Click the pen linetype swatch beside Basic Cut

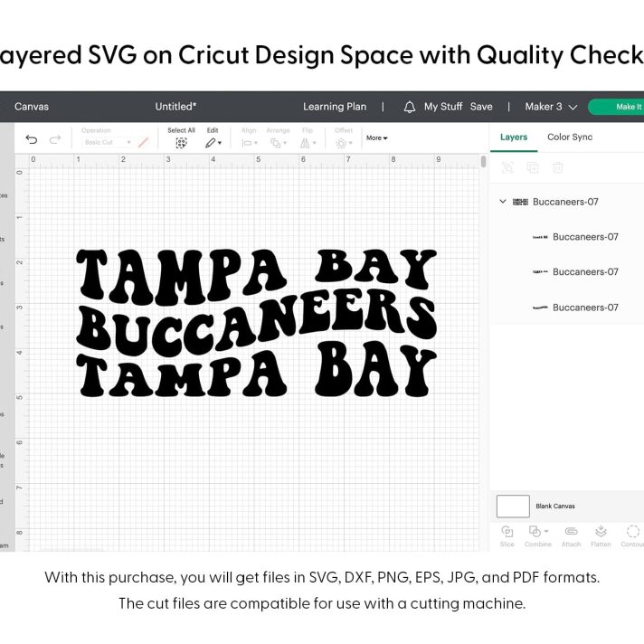143,143
